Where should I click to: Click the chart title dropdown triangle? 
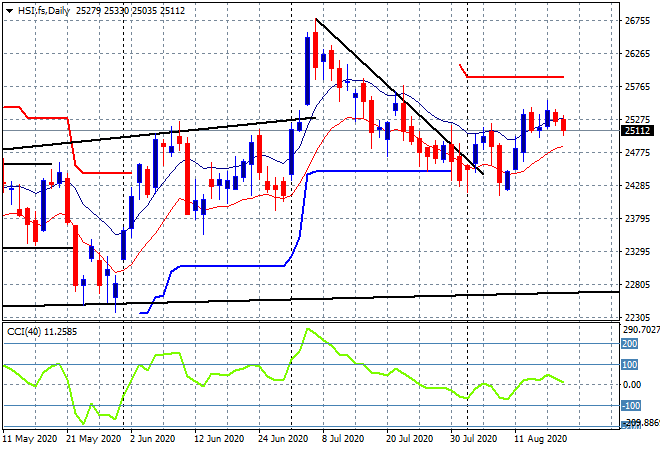pos(9,11)
